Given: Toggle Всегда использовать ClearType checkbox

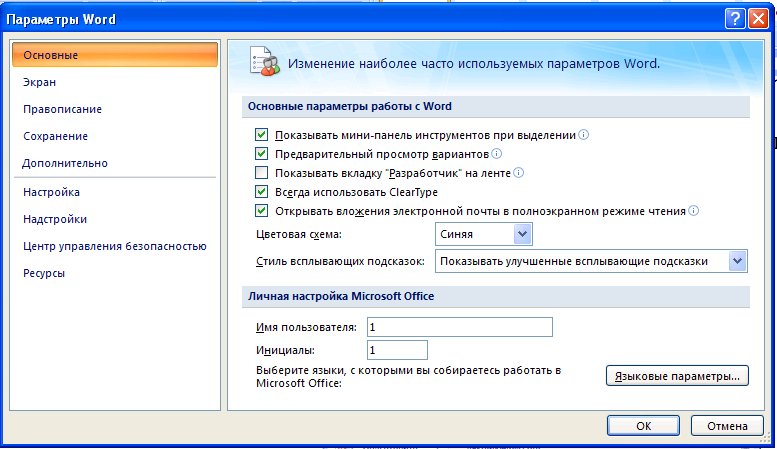Looking at the screenshot, I should click(x=261, y=192).
